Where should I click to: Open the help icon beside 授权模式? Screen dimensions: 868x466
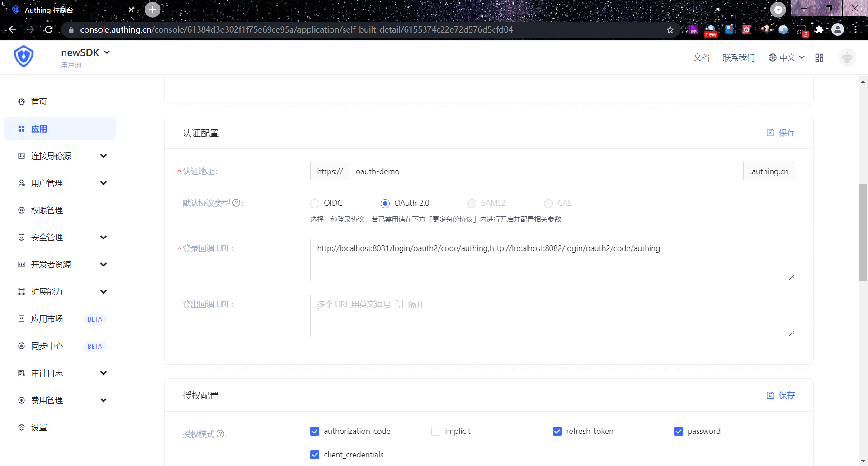(220, 433)
